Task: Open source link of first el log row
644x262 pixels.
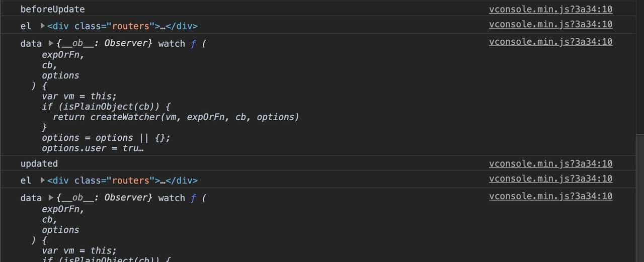Action: (x=550, y=24)
